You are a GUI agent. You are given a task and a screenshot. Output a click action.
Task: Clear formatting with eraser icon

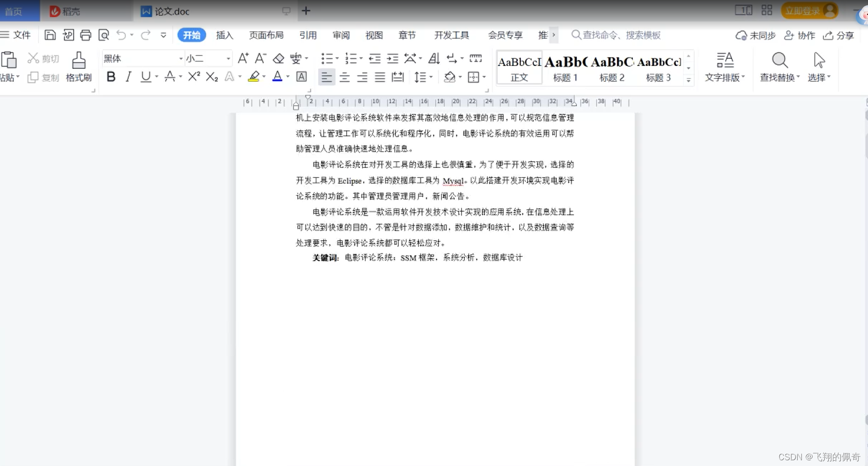(x=278, y=58)
